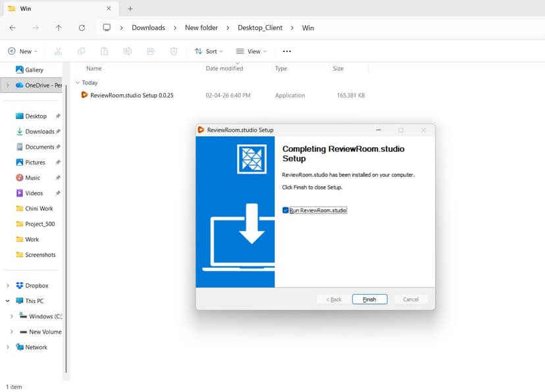545x392 pixels.
Task: Select OneDrive - Personal in sidebar
Action: click(38, 85)
